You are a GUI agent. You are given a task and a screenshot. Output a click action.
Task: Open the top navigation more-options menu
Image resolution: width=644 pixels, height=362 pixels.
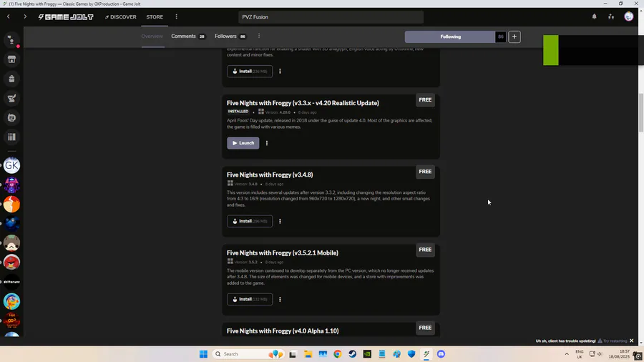(177, 17)
